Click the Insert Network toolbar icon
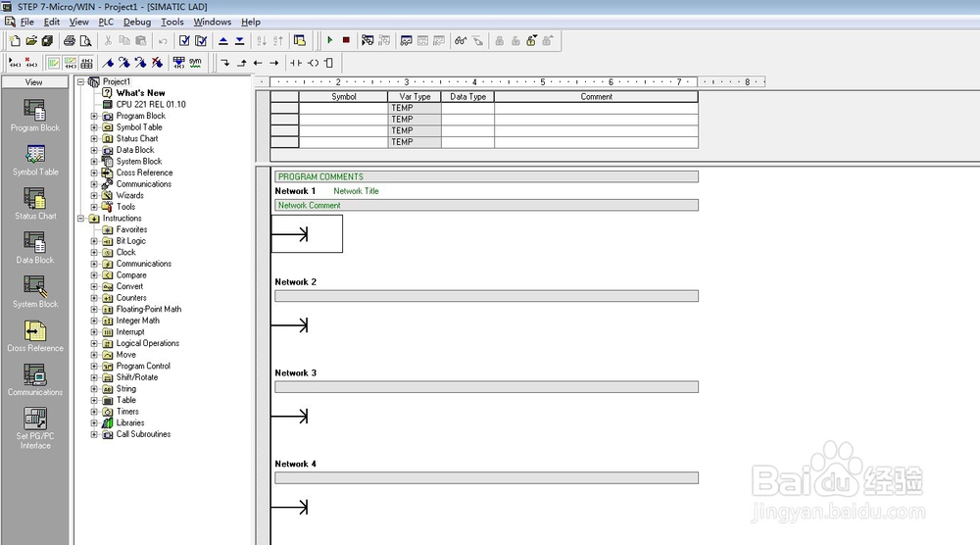 click(x=15, y=63)
